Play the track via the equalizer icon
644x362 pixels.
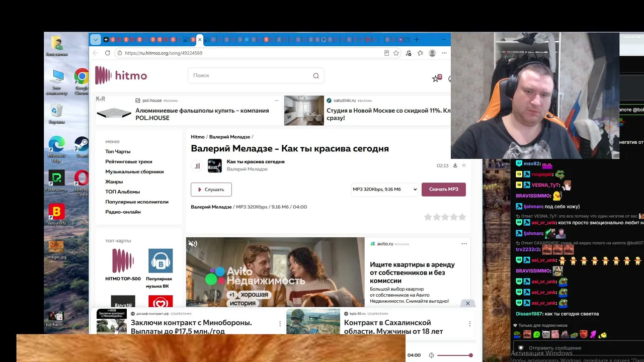197,166
